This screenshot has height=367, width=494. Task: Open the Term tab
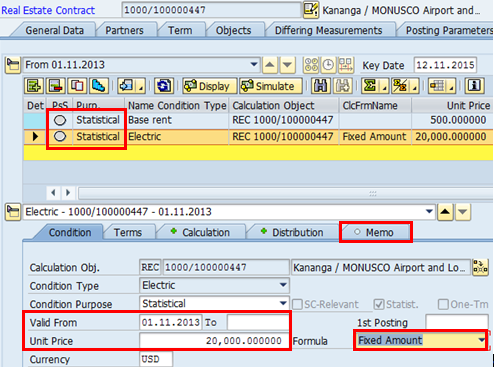[180, 30]
